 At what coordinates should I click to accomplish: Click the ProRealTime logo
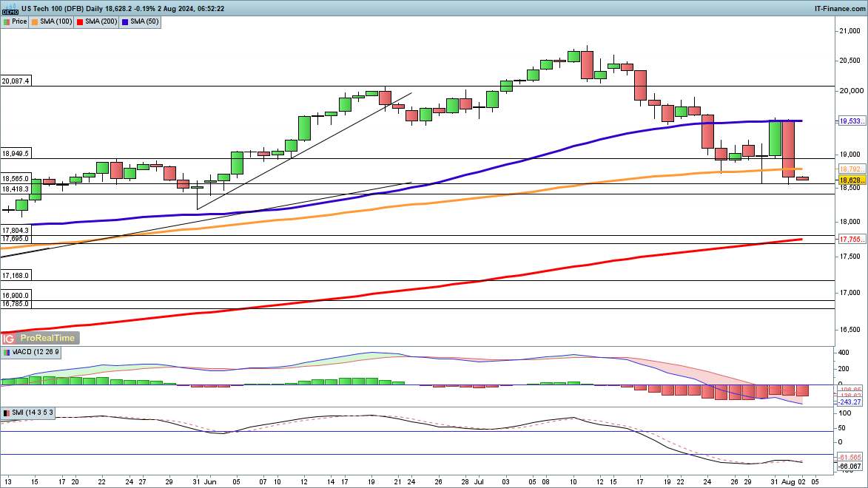[46, 338]
